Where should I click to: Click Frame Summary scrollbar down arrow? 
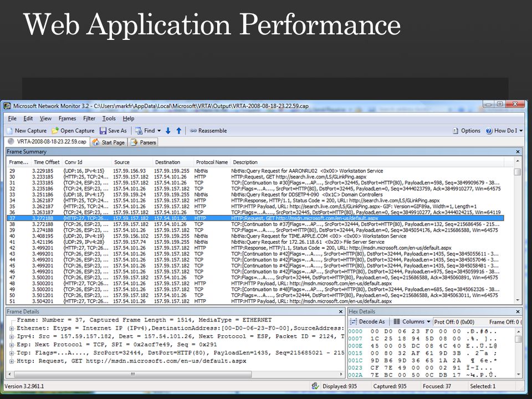[x=518, y=300]
